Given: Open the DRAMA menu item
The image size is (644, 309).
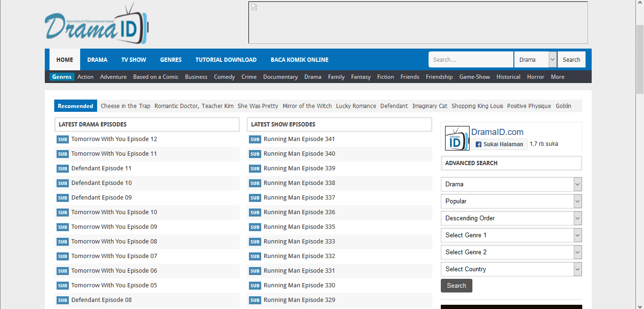Looking at the screenshot, I should tap(97, 59).
